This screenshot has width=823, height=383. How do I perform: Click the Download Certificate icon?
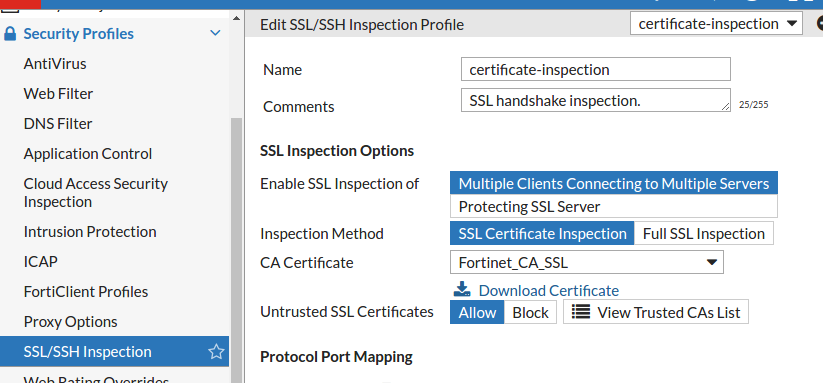pos(462,289)
